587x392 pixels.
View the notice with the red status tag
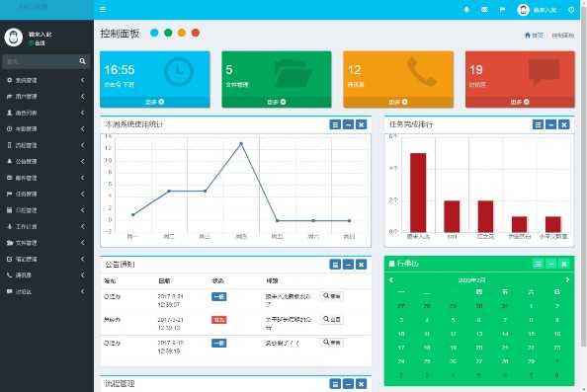pos(332,319)
